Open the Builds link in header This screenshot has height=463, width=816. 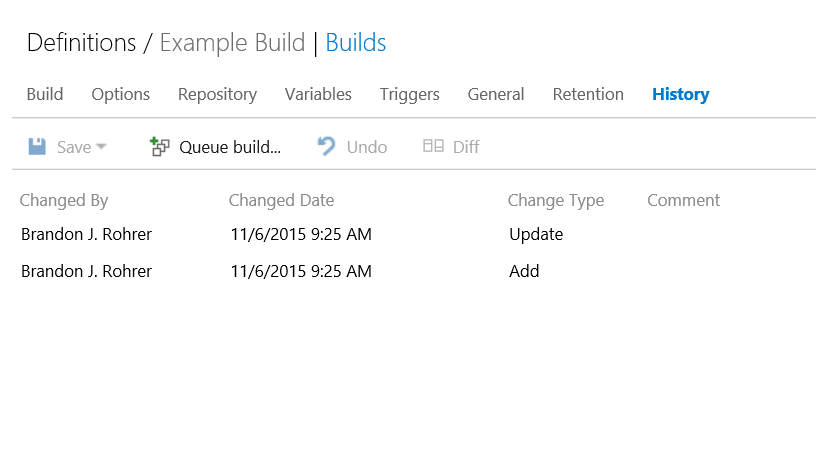pos(356,43)
